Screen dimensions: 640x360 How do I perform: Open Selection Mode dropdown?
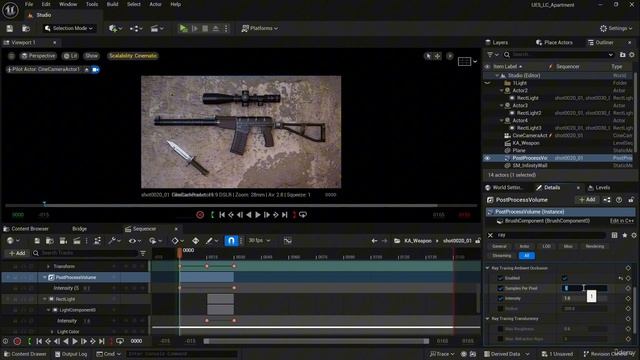pos(69,28)
